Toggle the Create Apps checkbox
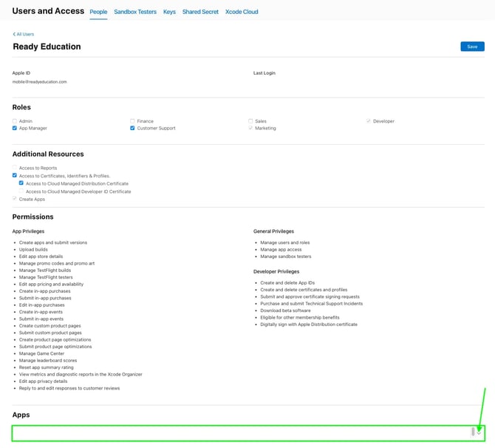Screen dimensions: 495x448 [x=15, y=199]
